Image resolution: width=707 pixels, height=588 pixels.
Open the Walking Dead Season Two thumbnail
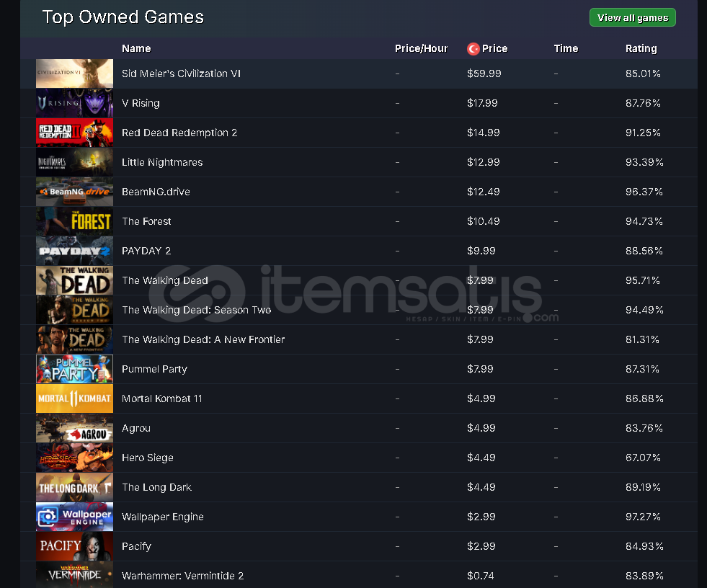tap(74, 310)
